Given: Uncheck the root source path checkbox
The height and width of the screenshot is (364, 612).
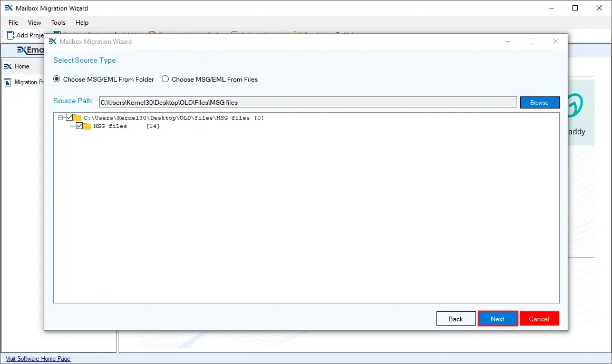Looking at the screenshot, I should coord(70,117).
